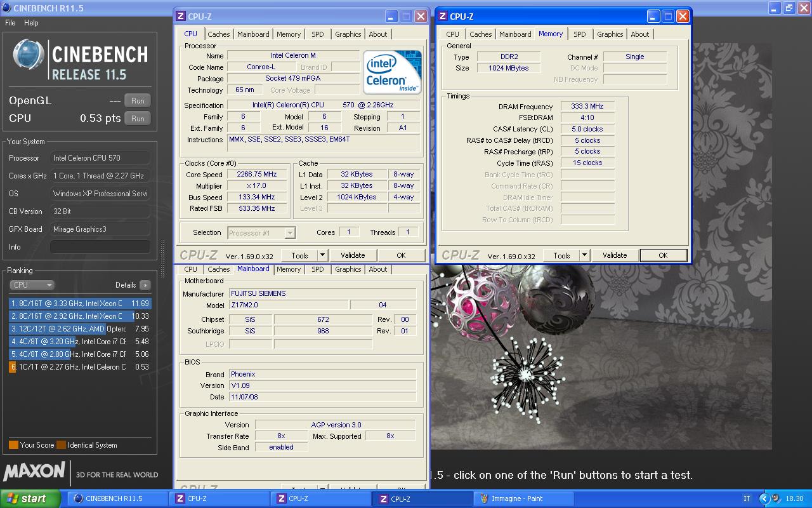The width and height of the screenshot is (812, 508).
Task: Click the CPU-Z icon in the Memory window's title bar
Action: tap(443, 17)
